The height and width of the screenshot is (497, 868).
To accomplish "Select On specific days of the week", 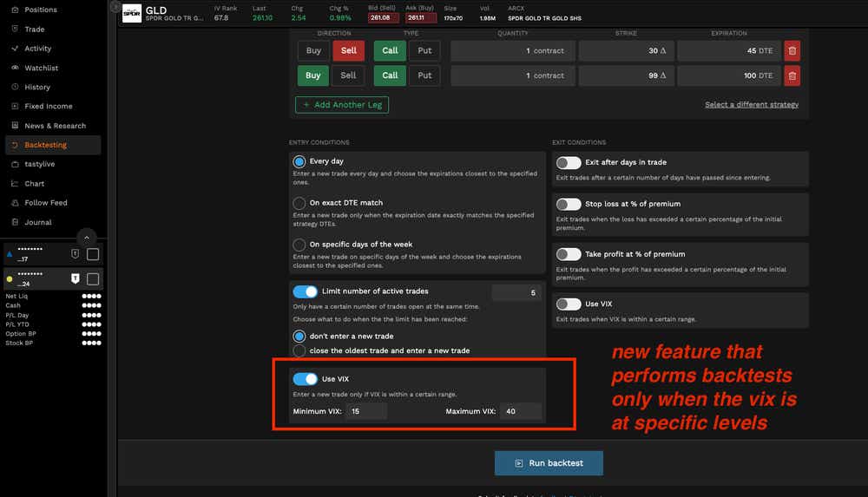I will point(299,245).
